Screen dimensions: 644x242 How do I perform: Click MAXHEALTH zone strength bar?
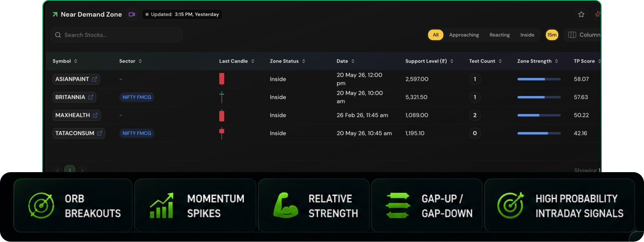click(x=539, y=115)
